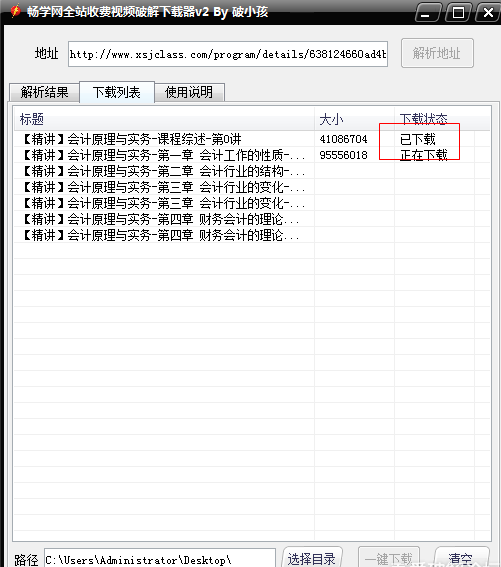Click the app lightning icon in title bar

pyautogui.click(x=15, y=11)
